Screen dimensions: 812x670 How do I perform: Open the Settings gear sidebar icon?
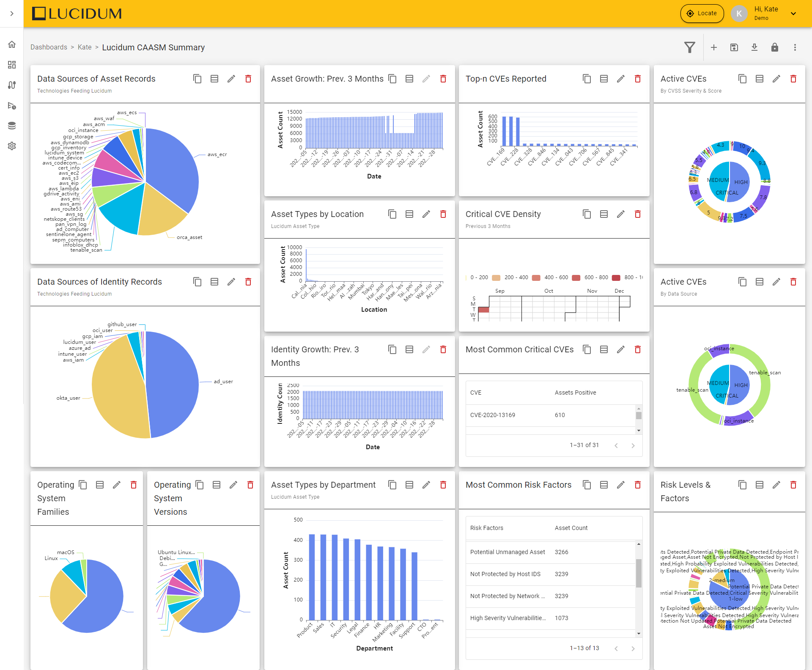point(12,146)
